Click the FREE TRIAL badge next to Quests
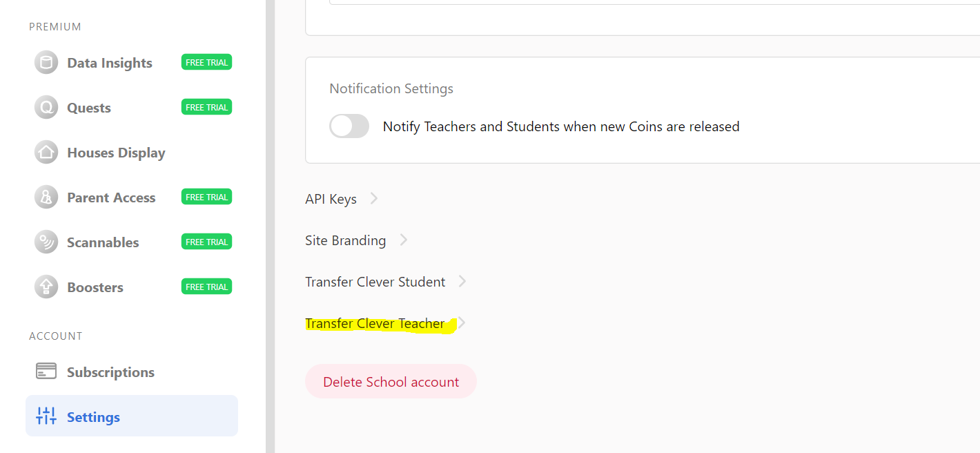 click(x=207, y=107)
